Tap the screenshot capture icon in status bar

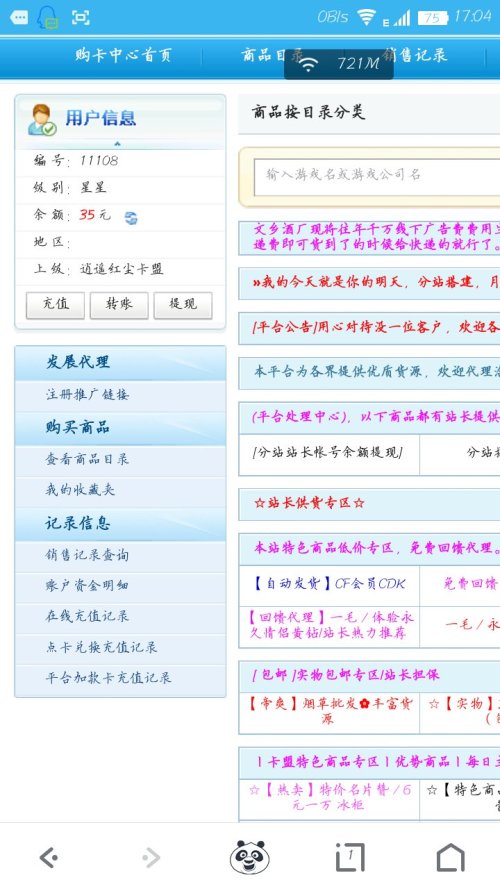point(80,18)
